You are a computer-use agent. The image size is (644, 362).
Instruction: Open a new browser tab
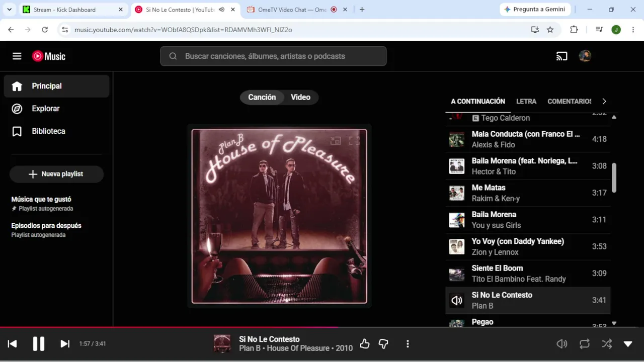pos(362,10)
